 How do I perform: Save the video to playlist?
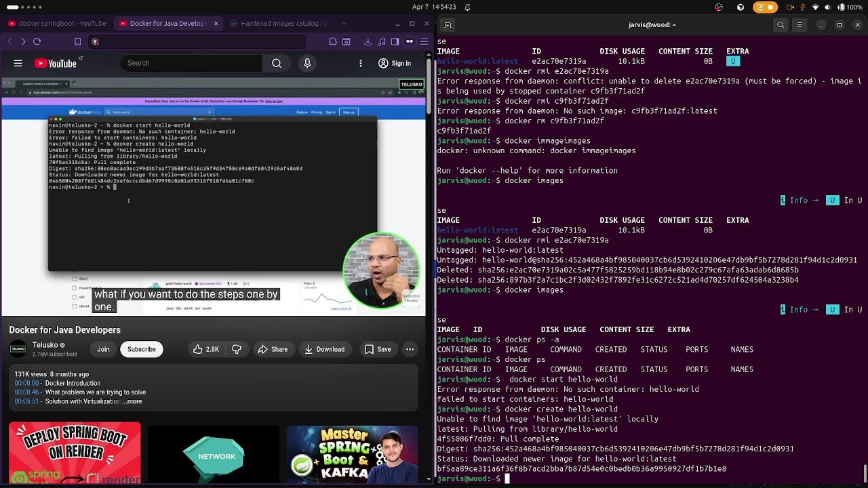click(378, 349)
